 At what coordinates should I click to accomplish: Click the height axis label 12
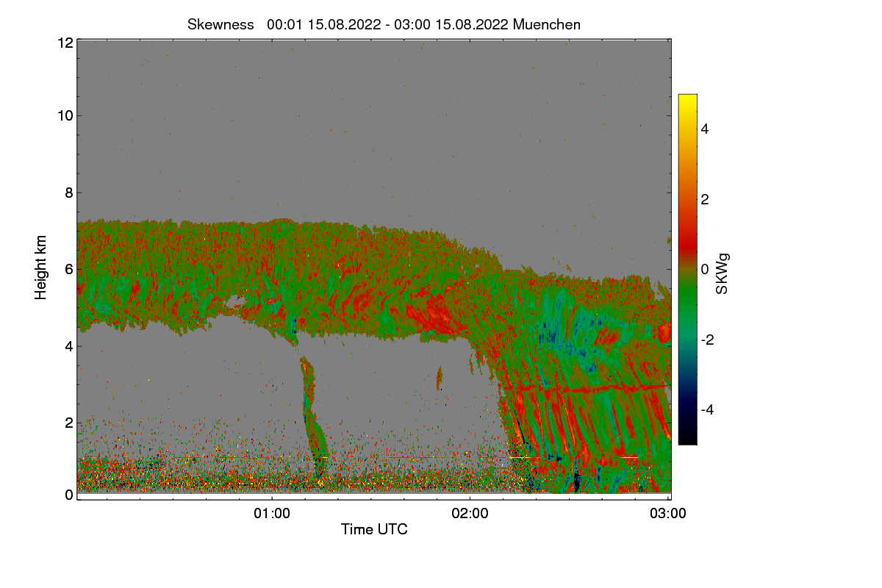point(65,43)
